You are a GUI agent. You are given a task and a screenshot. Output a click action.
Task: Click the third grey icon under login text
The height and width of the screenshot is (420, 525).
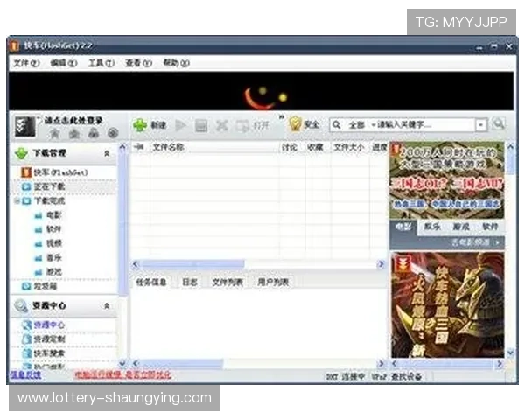coord(94,133)
